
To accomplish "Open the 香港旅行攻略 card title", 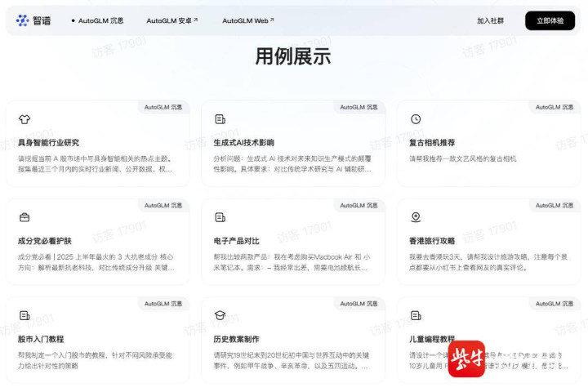I will (432, 241).
